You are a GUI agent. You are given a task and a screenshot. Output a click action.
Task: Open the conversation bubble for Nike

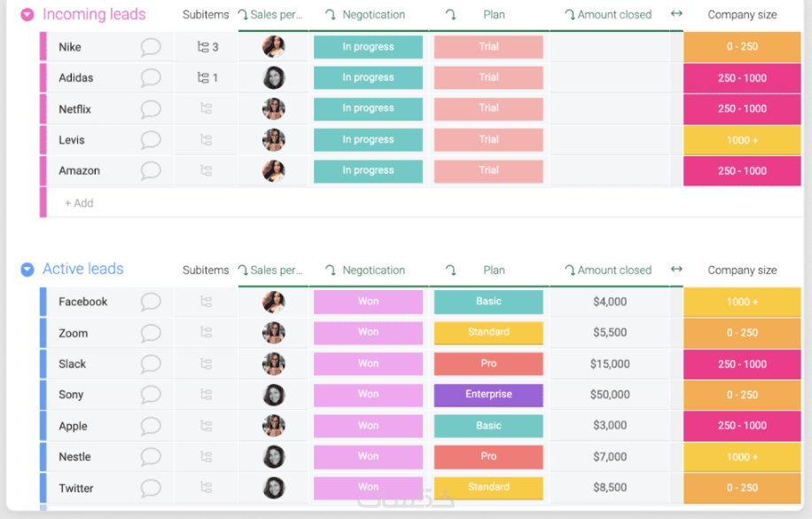click(151, 47)
